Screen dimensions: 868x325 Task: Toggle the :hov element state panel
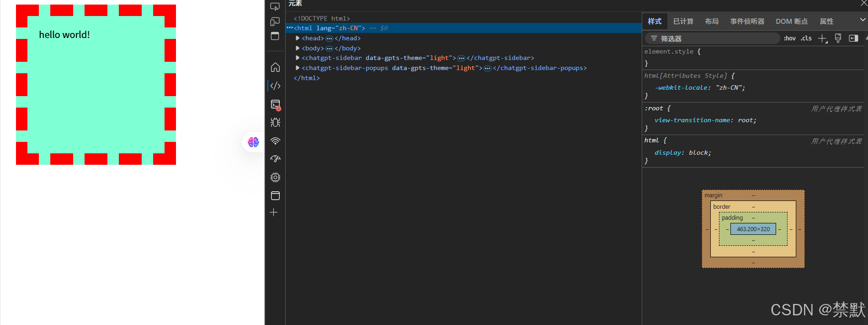point(789,38)
